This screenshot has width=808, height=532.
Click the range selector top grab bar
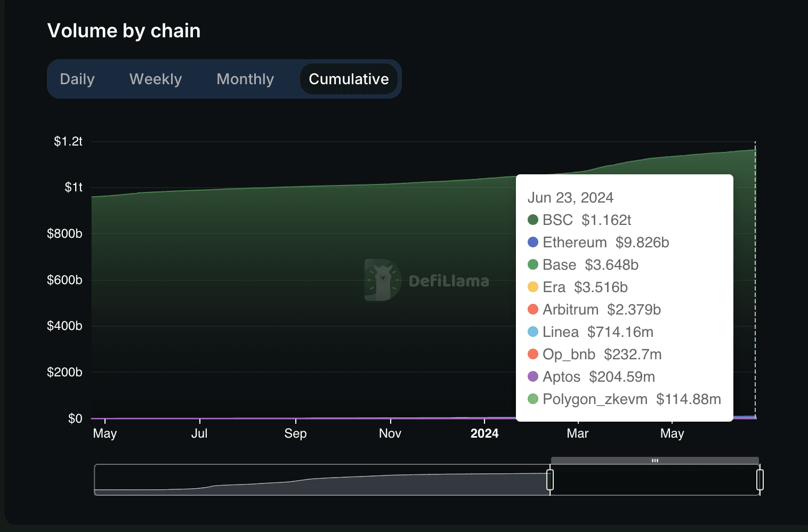pos(655,461)
